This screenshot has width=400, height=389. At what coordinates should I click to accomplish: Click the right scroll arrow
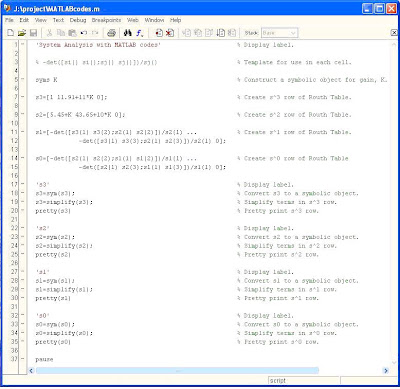point(386,371)
